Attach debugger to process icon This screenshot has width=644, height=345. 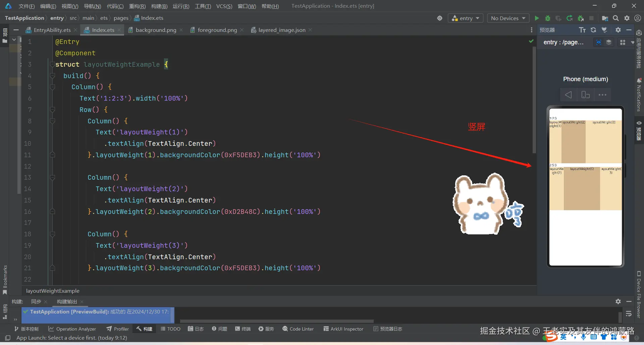[581, 18]
